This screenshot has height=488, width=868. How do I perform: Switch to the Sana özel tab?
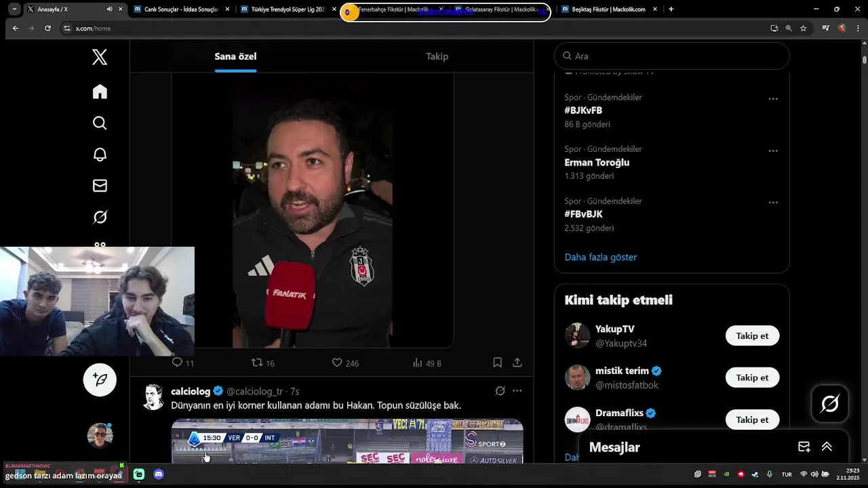[x=235, y=56]
